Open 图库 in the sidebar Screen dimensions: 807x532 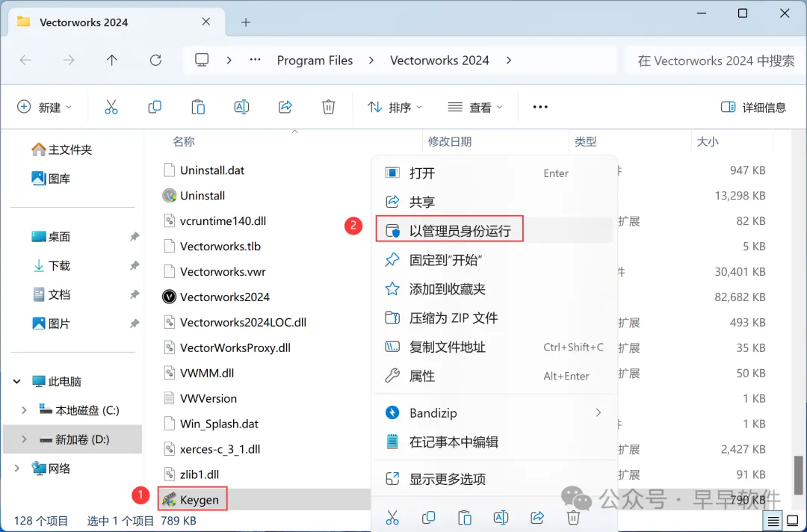pos(51,179)
